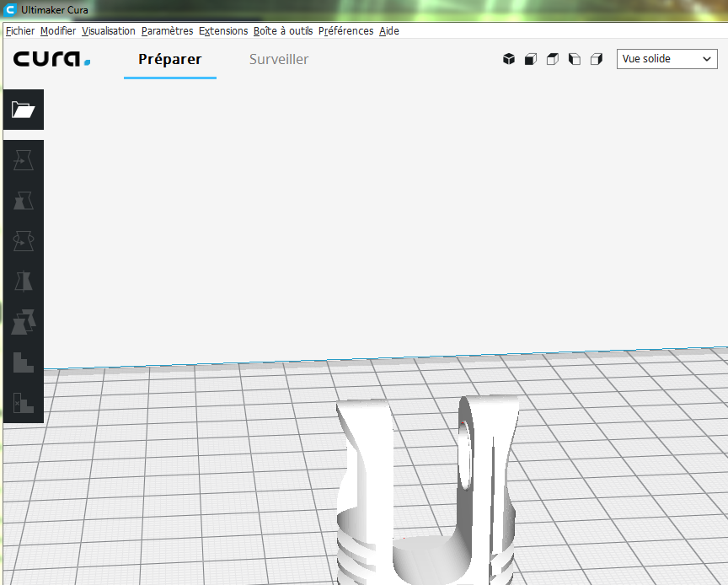Select the Rotate tool in sidebar
The image size is (728, 585).
[x=24, y=241]
